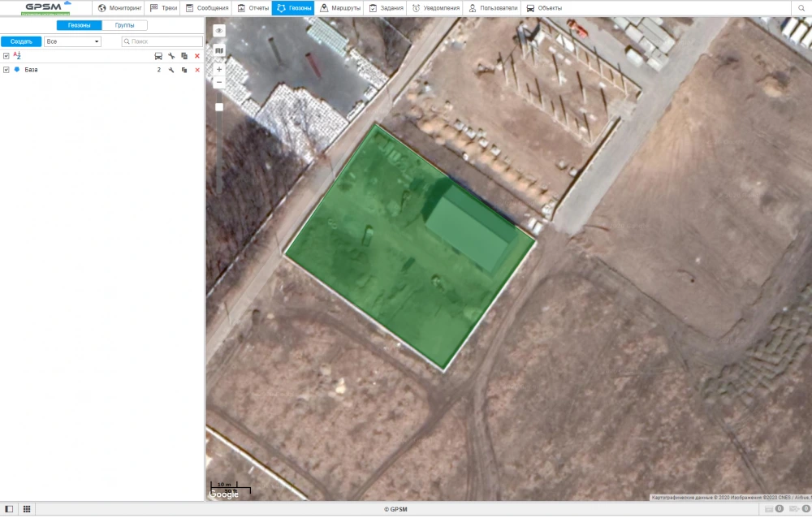The image size is (812, 518).
Task: Open properties wrench for База geozone
Action: pyautogui.click(x=171, y=71)
